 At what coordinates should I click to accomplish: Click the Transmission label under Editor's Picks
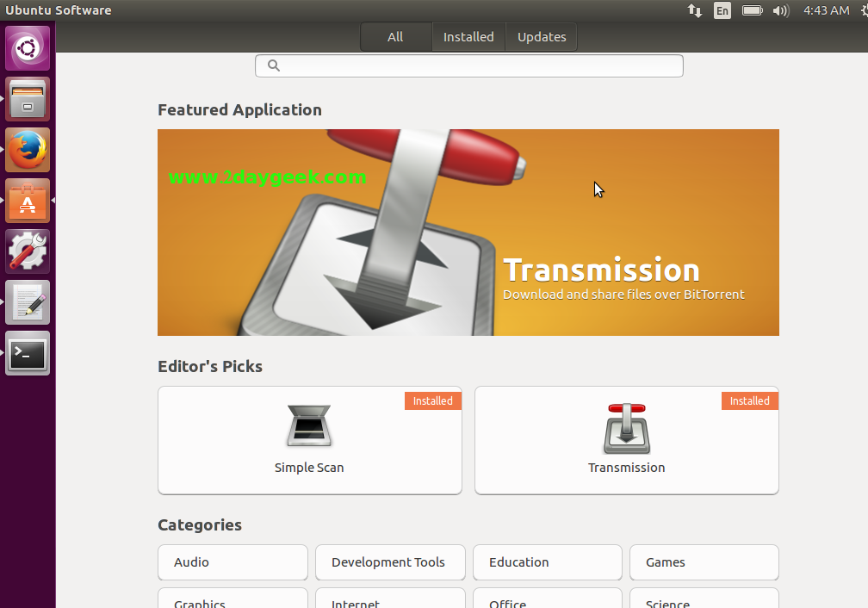pyautogui.click(x=627, y=468)
